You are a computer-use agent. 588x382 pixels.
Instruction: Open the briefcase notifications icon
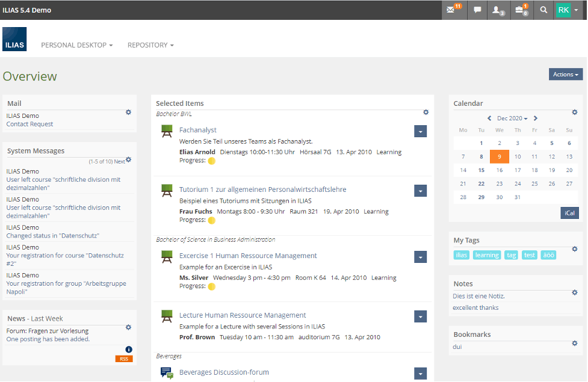[x=521, y=10]
